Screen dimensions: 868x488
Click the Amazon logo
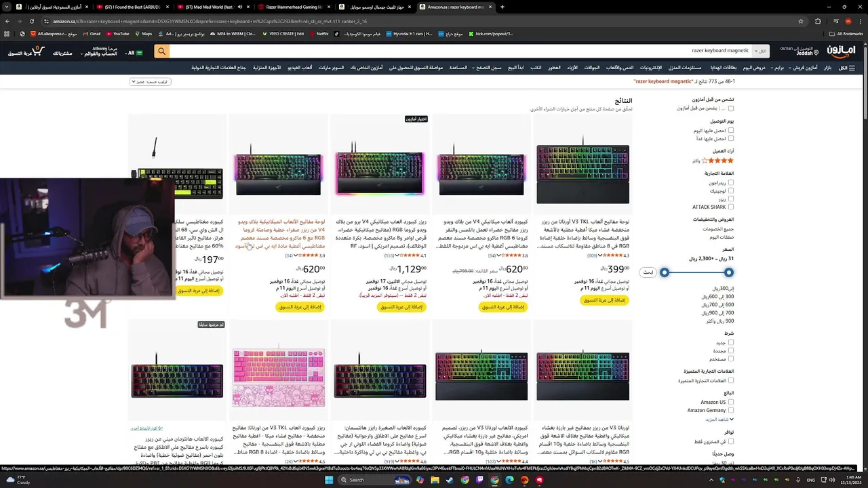[842, 52]
